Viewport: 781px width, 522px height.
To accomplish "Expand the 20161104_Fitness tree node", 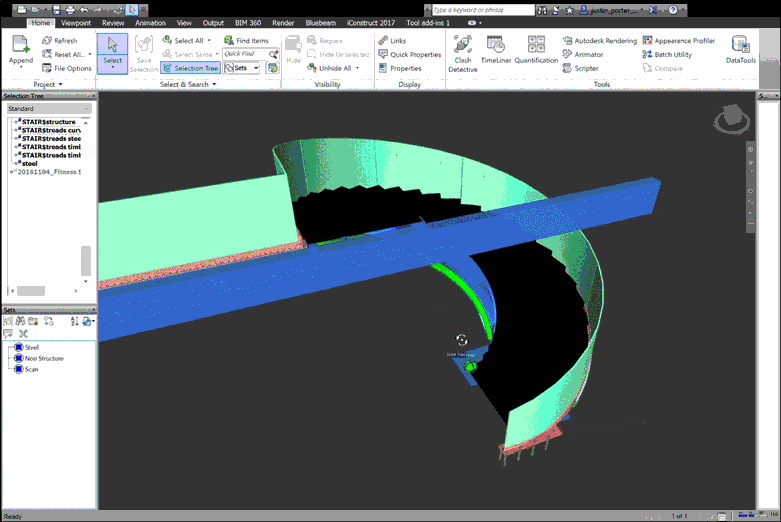I will 11,172.
